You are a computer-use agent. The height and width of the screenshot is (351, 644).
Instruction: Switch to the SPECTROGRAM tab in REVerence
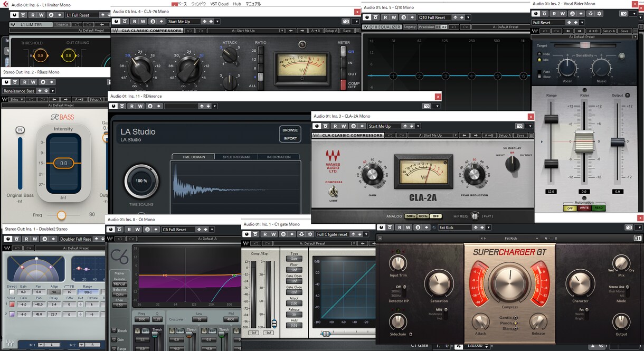pos(236,157)
